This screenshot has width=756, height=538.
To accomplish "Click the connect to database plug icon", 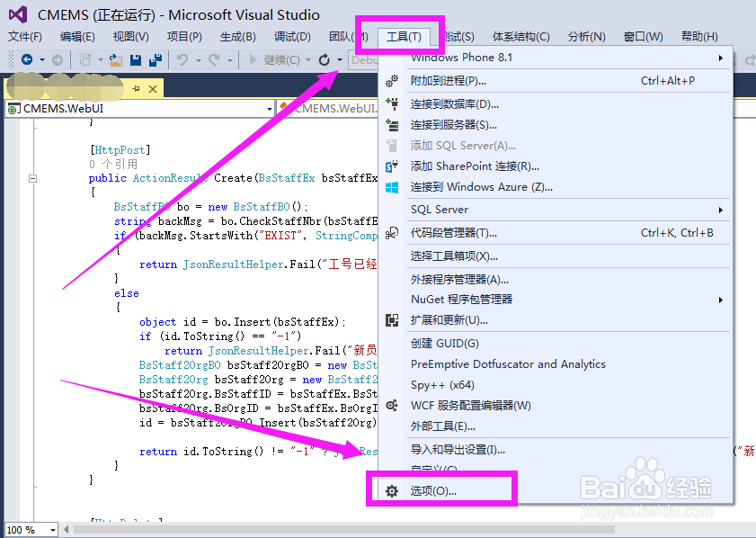I will point(392,103).
